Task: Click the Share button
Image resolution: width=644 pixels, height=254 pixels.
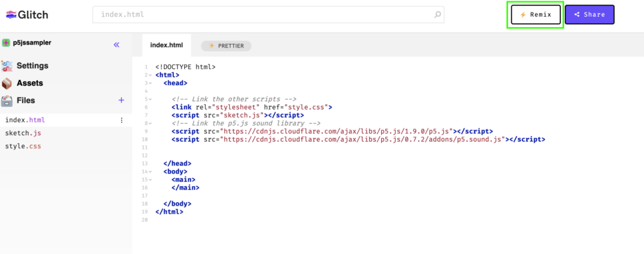Action: click(x=589, y=15)
